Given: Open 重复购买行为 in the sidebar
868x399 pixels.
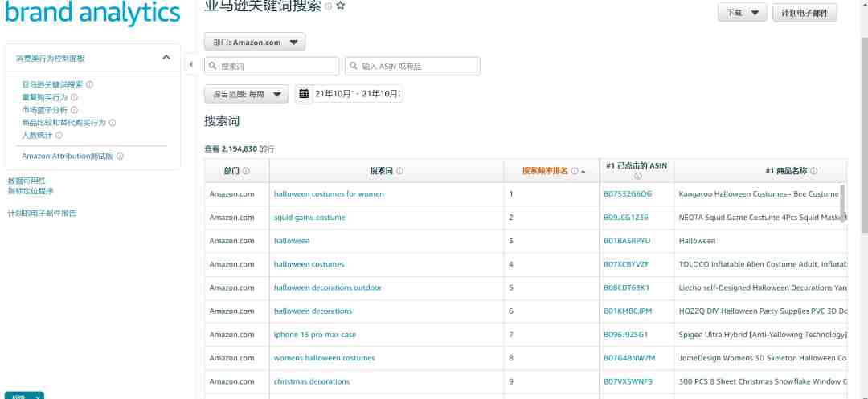Looking at the screenshot, I should click(x=45, y=97).
